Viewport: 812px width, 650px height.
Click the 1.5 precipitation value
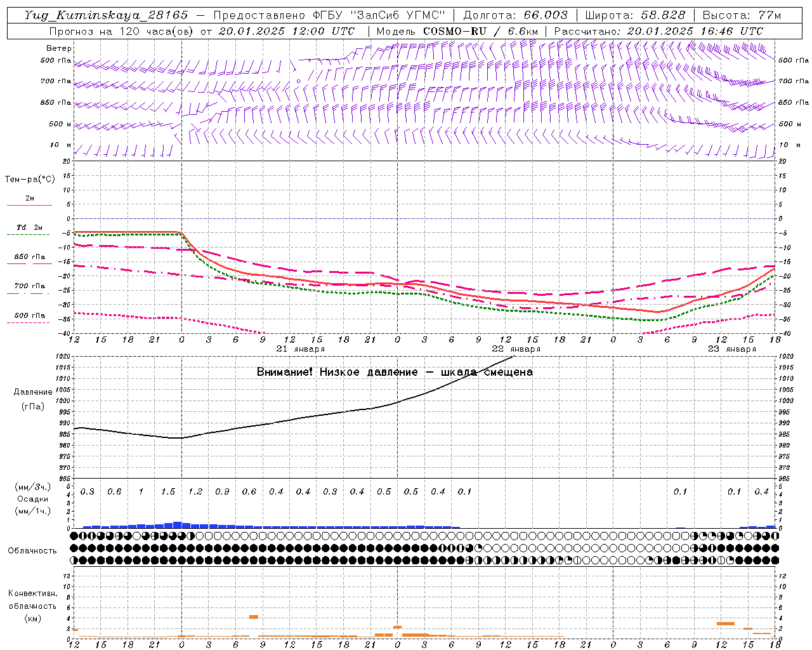pyautogui.click(x=168, y=492)
